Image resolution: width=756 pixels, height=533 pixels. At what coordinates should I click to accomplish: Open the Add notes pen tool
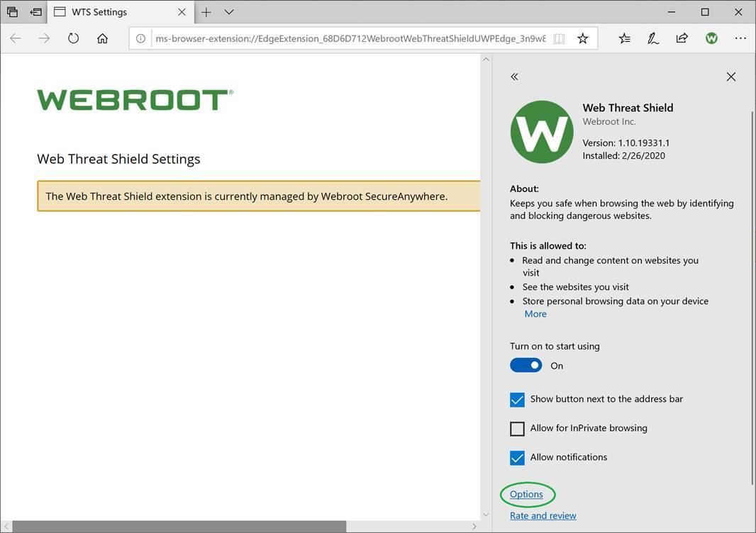[x=653, y=38]
